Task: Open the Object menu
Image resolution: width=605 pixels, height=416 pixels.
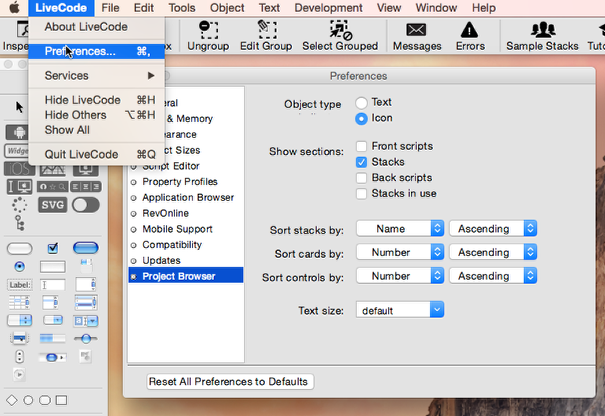Action: coord(227,8)
